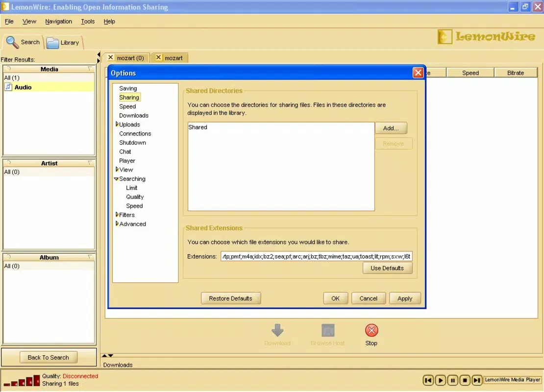Collapse the filter panel with left arrow

pyautogui.click(x=99, y=54)
